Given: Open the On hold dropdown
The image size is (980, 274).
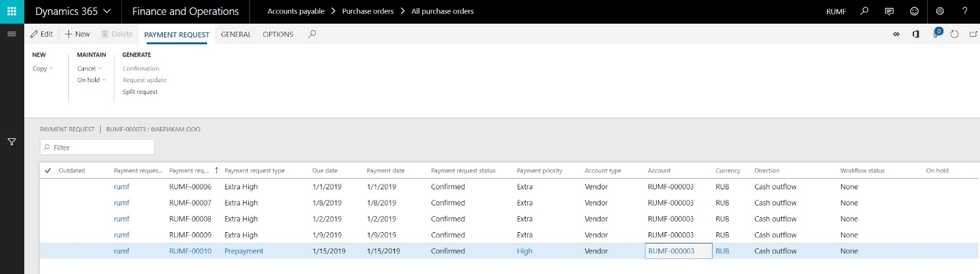Looking at the screenshot, I should coord(91,80).
